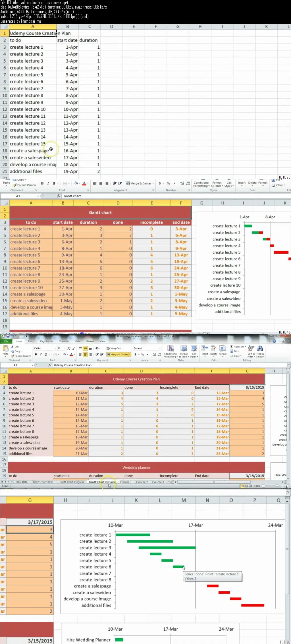Click the Increase Indent icon in full ribbon
291x644 pixels.
click(102, 355)
